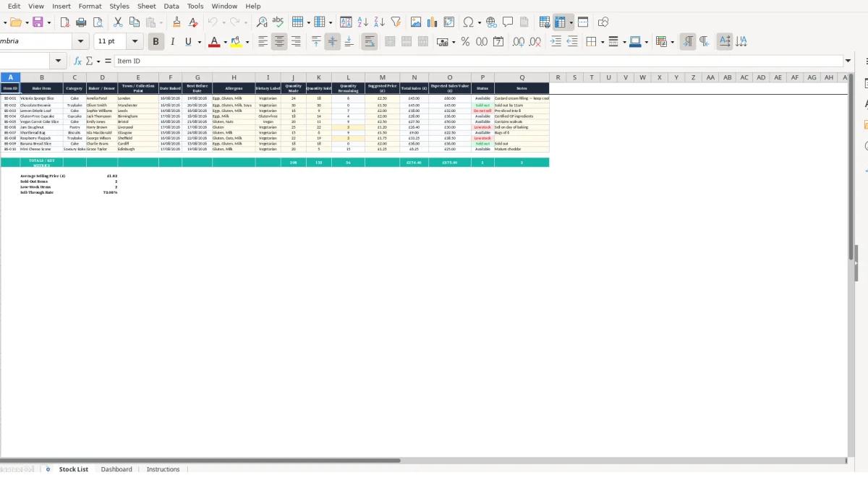This screenshot has height=488, width=868.
Task: Open the font name dropdown
Action: [x=82, y=42]
